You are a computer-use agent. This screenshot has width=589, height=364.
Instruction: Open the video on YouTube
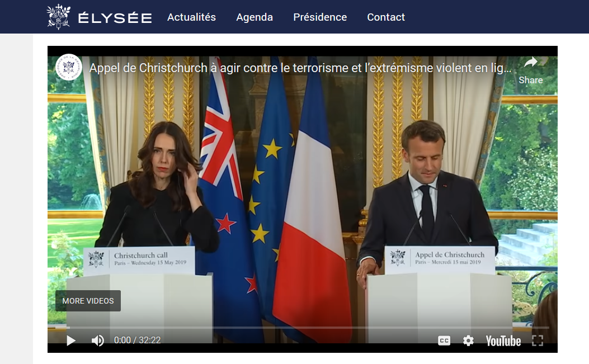503,341
